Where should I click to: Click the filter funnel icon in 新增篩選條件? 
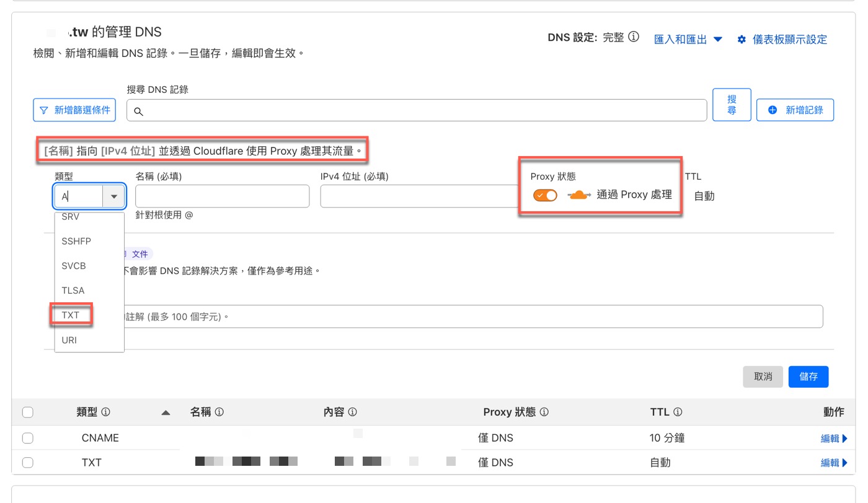coord(43,110)
